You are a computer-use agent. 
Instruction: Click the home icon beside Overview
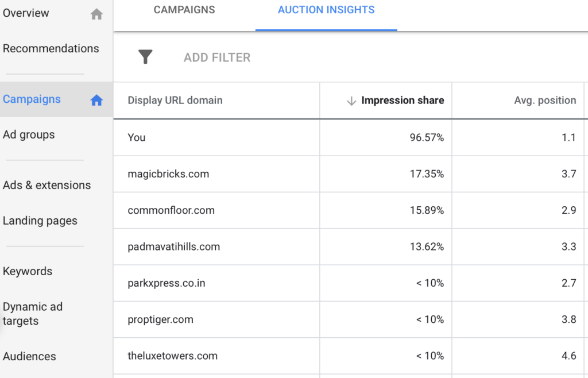click(x=96, y=13)
